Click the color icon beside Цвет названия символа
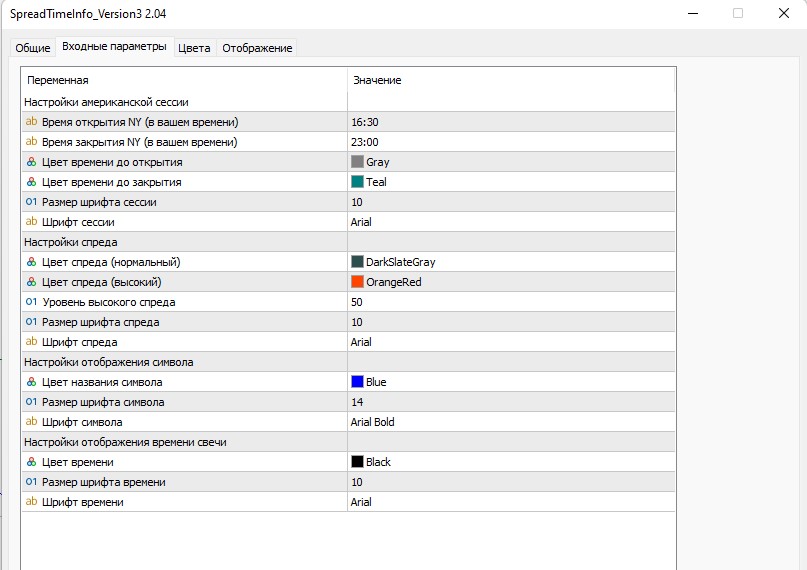This screenshot has width=807, height=570. tap(31, 382)
